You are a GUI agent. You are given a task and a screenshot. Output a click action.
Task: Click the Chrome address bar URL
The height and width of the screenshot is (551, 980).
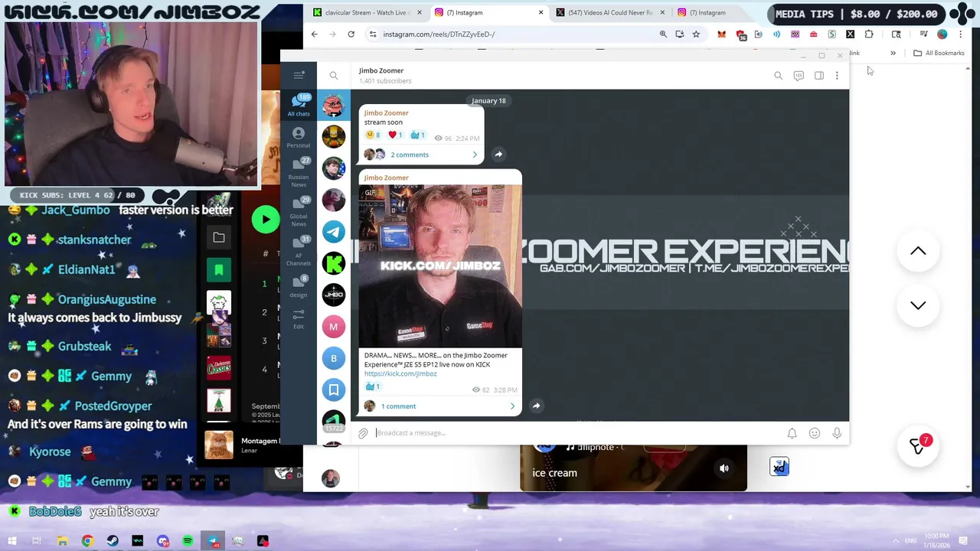click(x=439, y=34)
